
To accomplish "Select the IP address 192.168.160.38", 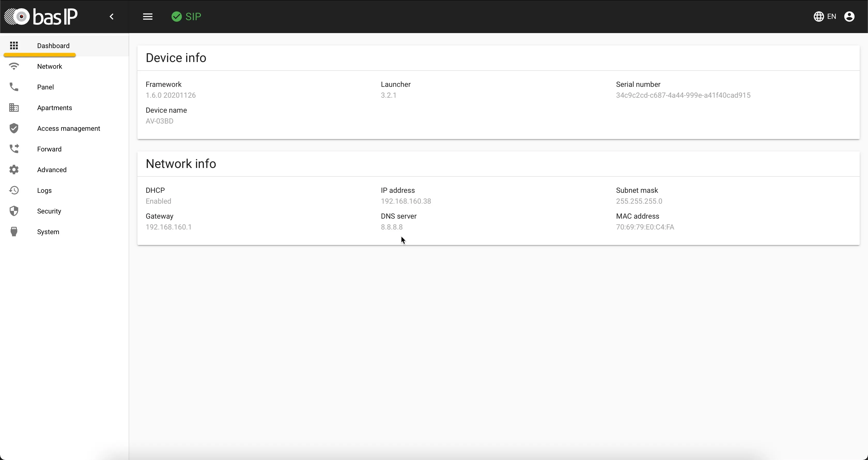I will pyautogui.click(x=406, y=201).
